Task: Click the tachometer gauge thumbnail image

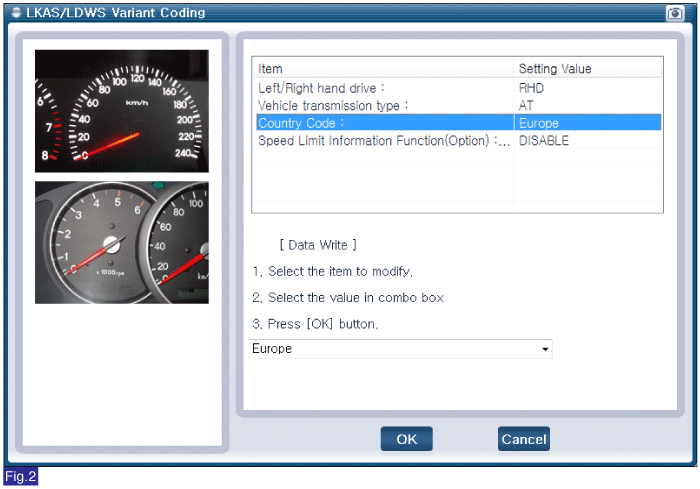Action: (122, 242)
